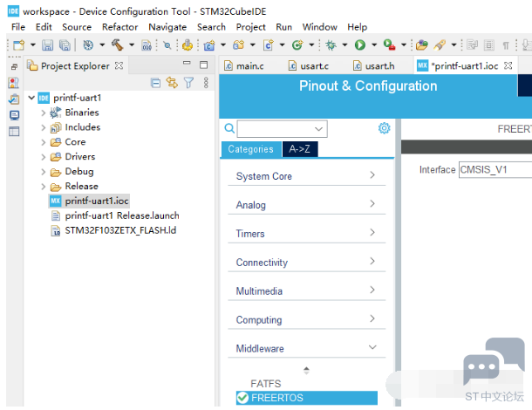Screen dimensions: 532x410
Task: Open the Navigate menu
Action: click(x=167, y=27)
